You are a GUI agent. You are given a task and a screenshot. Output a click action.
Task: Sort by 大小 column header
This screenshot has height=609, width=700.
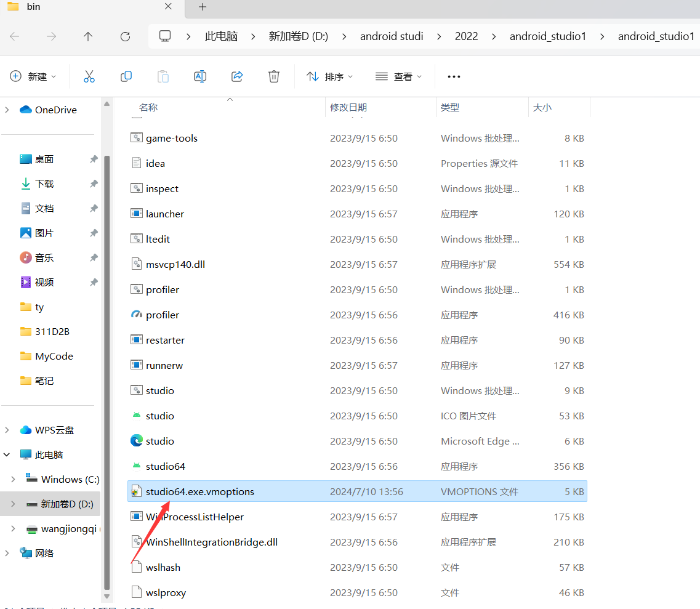tap(542, 108)
